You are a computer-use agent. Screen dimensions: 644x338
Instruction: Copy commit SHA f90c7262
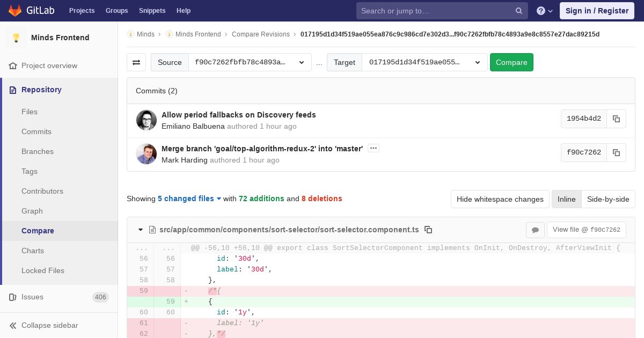(x=616, y=152)
